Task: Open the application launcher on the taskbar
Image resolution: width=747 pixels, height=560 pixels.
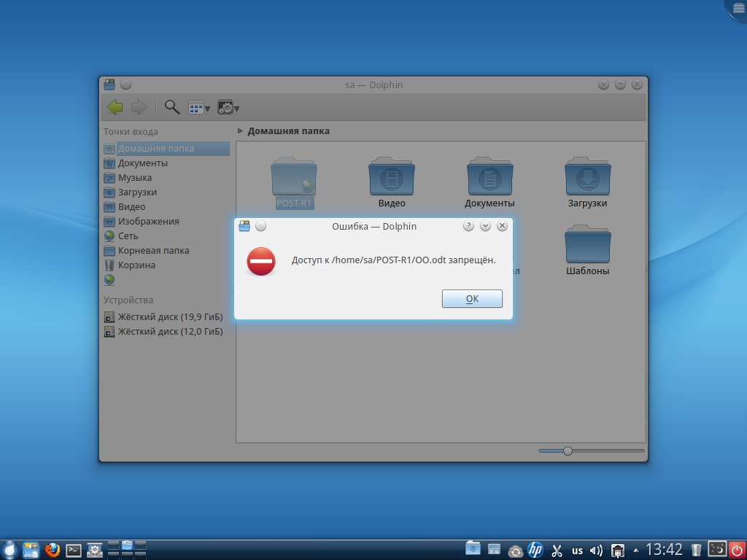Action: click(x=9, y=550)
